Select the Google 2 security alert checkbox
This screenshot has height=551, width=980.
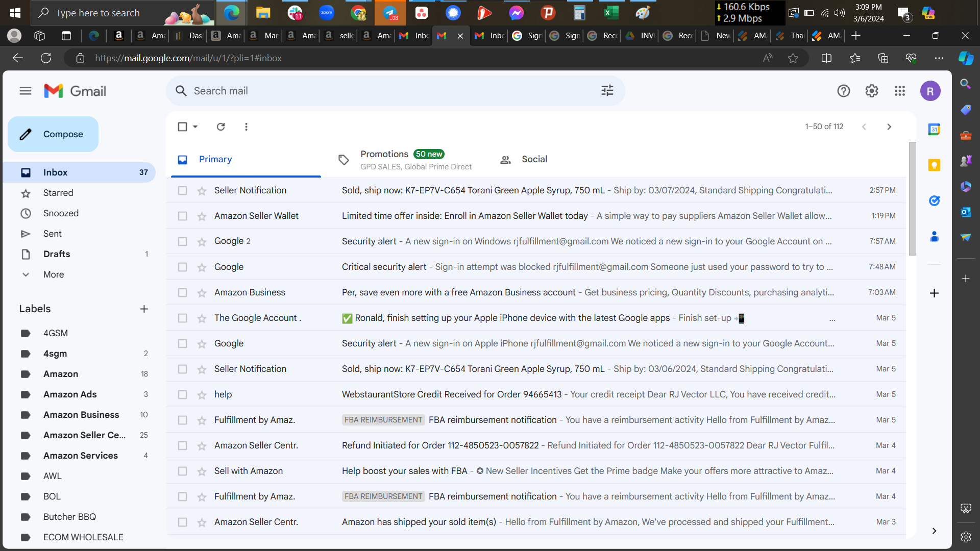point(182,242)
